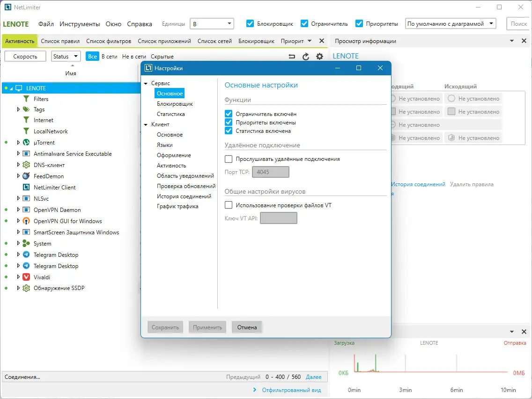Click the DNS-клиент gear icon

point(26,165)
